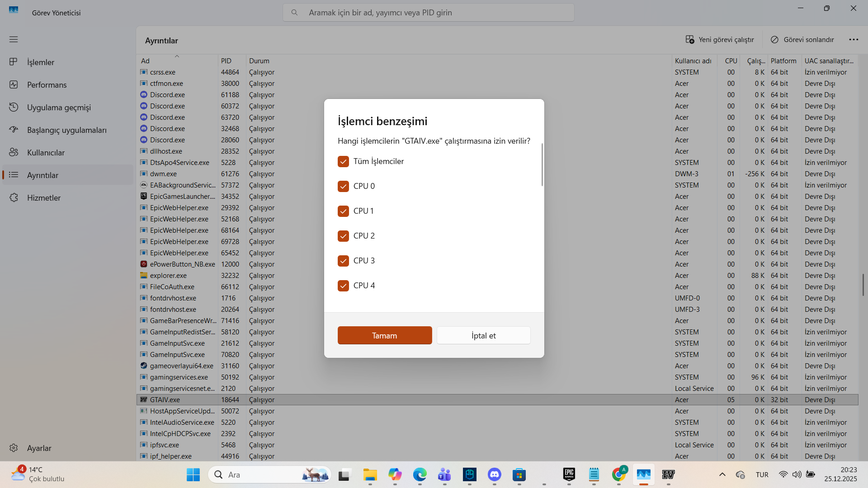This screenshot has height=488, width=868.
Task: Click the gameoverlayui64.exe Steam icon
Action: coord(144,366)
